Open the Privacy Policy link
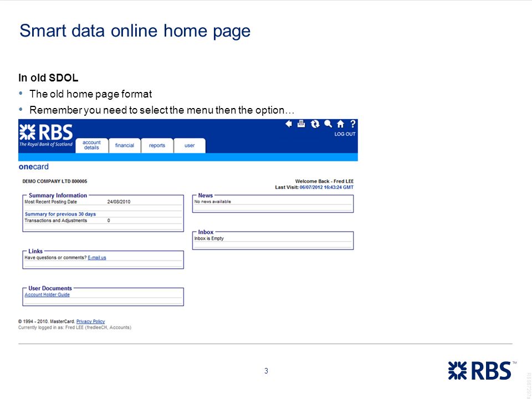The width and height of the screenshot is (532, 399). coord(90,321)
